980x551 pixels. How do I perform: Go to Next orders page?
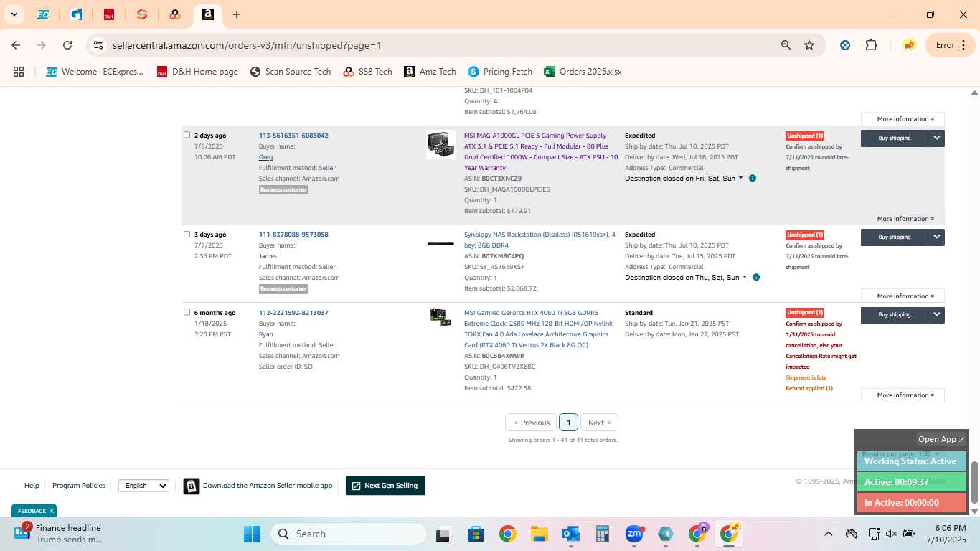[x=599, y=423]
